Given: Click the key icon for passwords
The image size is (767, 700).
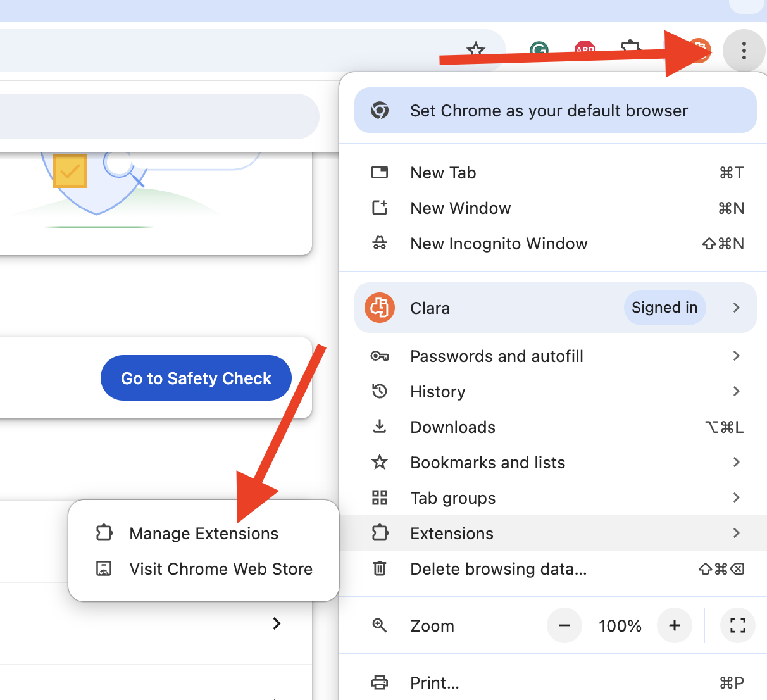Looking at the screenshot, I should click(x=380, y=356).
